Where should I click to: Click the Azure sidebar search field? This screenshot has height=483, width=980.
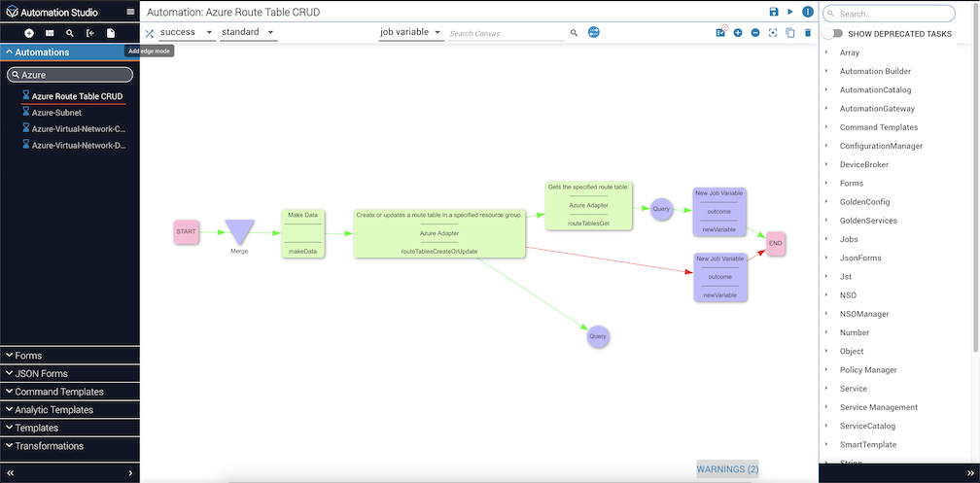70,75
